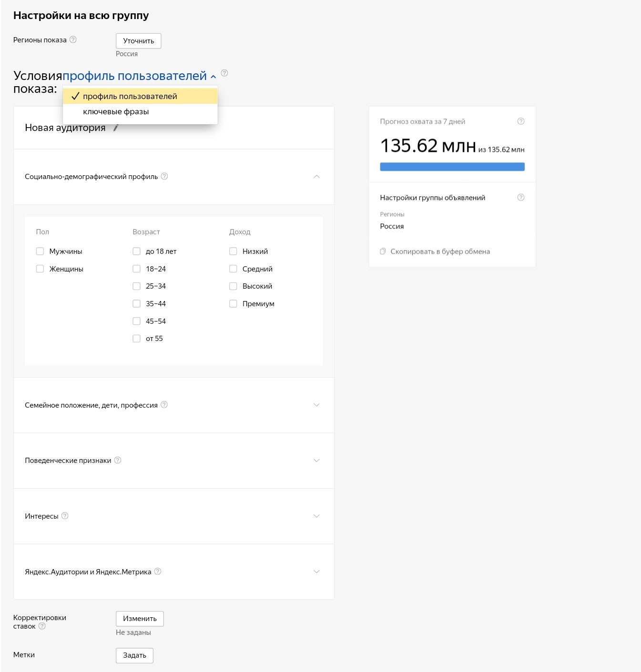The height and width of the screenshot is (672, 641).
Task: Check the Мужчины checkbox
Action: [x=40, y=251]
